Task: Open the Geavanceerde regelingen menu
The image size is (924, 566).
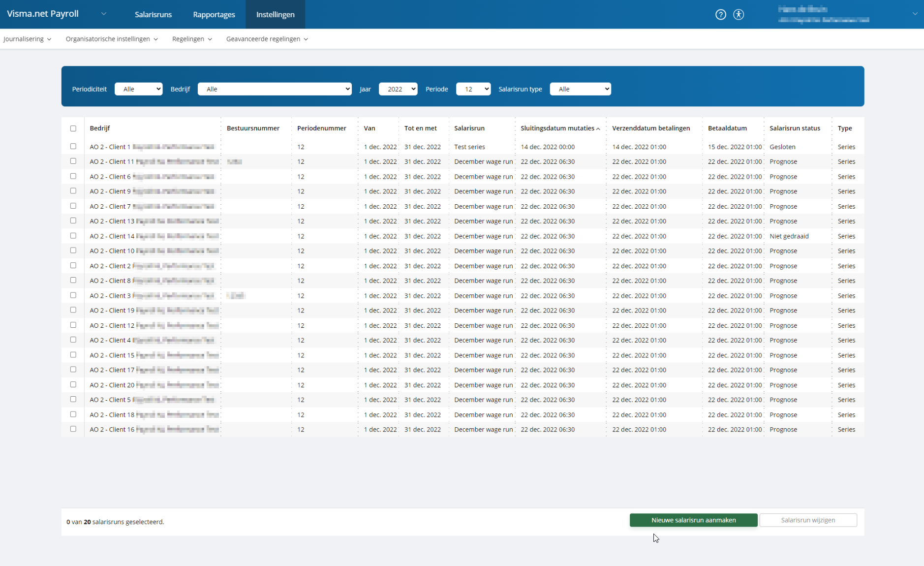Action: click(x=267, y=39)
